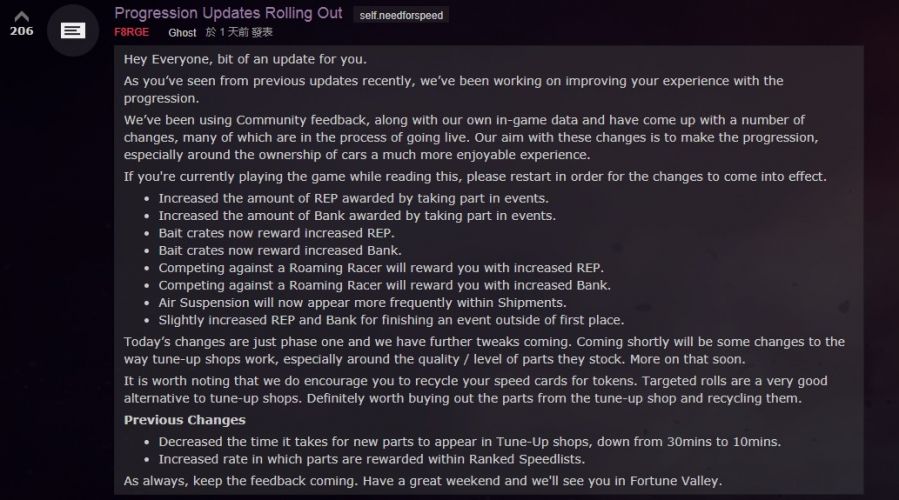Click the 206 vote score

pos(21,31)
